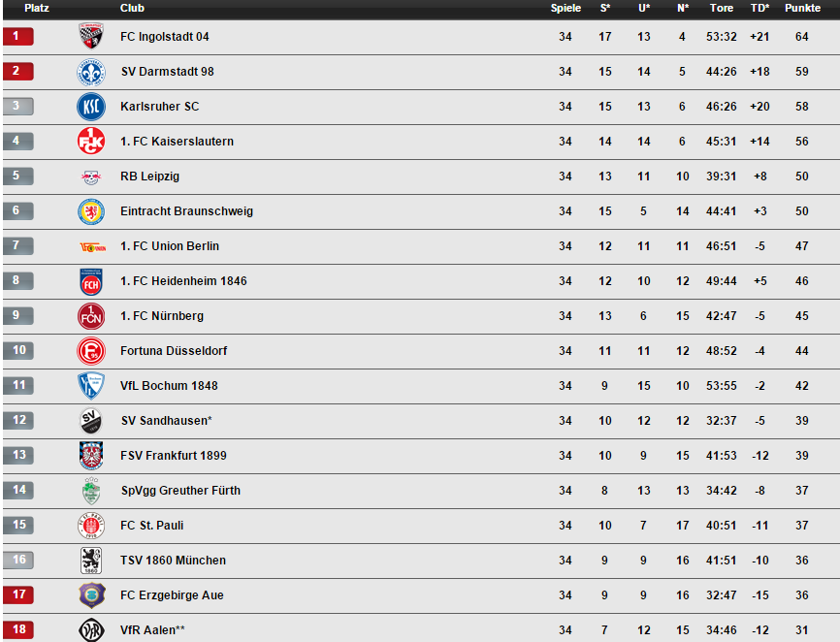
Task: Open the Eintracht Braunschweig lion crest
Action: (91, 211)
